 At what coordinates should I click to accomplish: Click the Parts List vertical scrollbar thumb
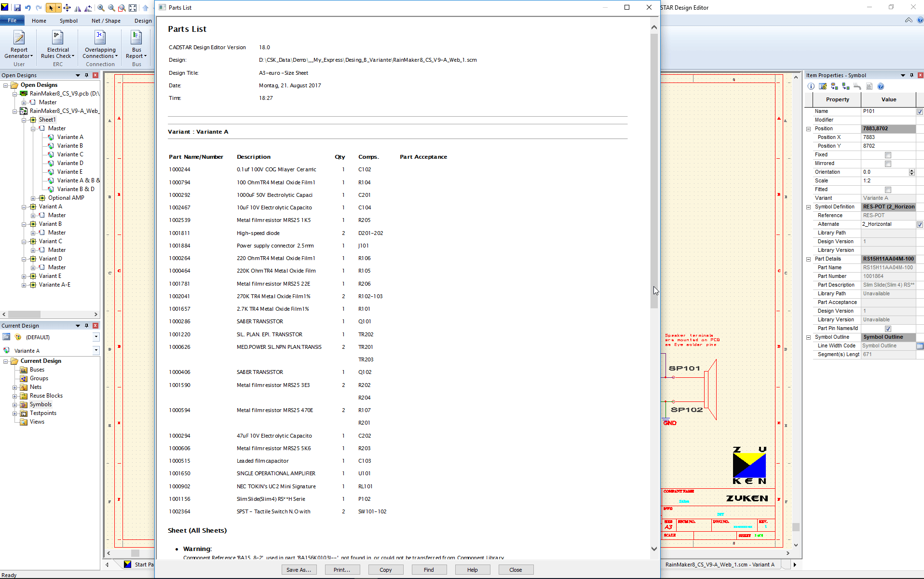pyautogui.click(x=654, y=171)
